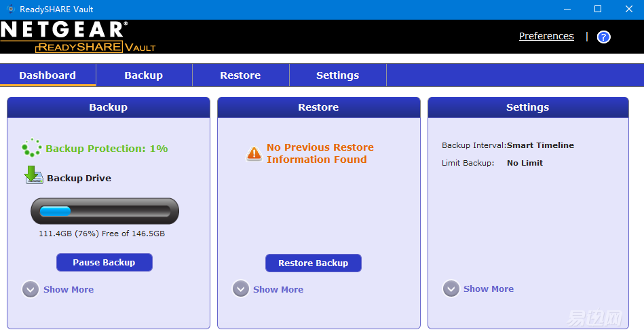
Task: Expand Show More chevron in Backup panel
Action: (x=31, y=290)
